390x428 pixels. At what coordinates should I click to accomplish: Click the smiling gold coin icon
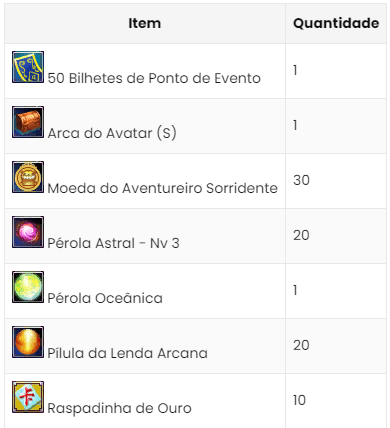pyautogui.click(x=28, y=177)
